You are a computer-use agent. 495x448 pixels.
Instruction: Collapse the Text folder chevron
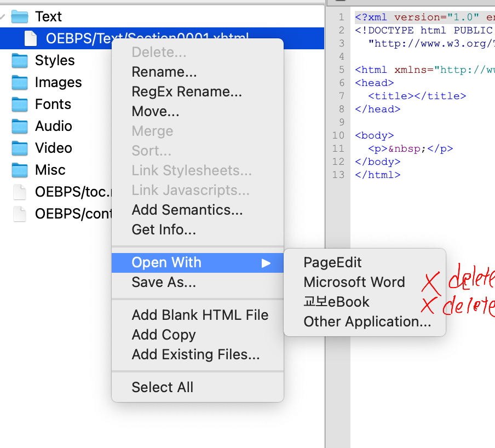[3, 16]
